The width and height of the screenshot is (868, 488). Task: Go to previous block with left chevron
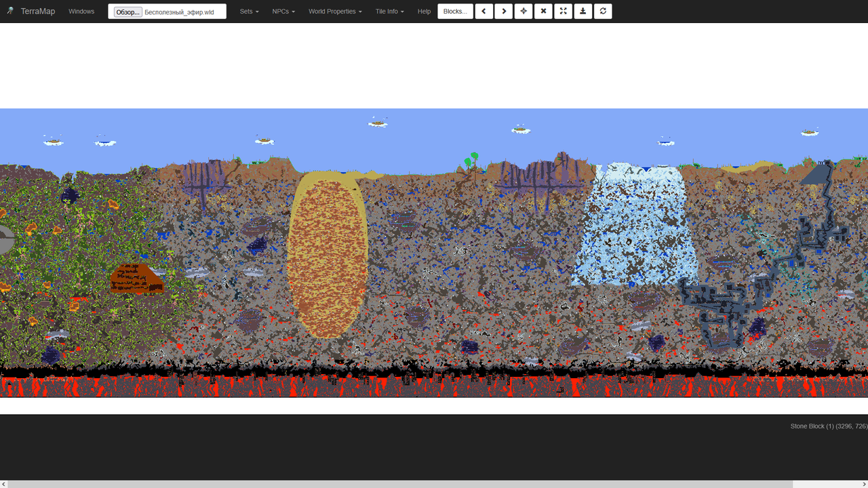click(x=484, y=12)
